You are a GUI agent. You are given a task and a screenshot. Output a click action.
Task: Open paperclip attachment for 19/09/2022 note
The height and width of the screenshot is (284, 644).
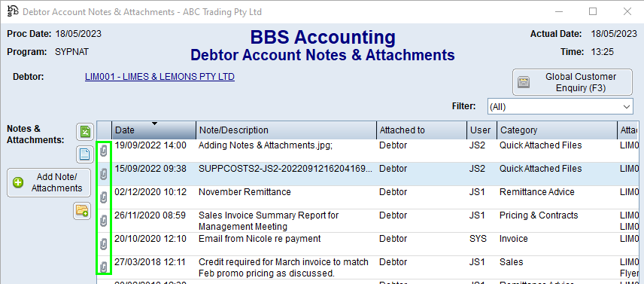104,151
